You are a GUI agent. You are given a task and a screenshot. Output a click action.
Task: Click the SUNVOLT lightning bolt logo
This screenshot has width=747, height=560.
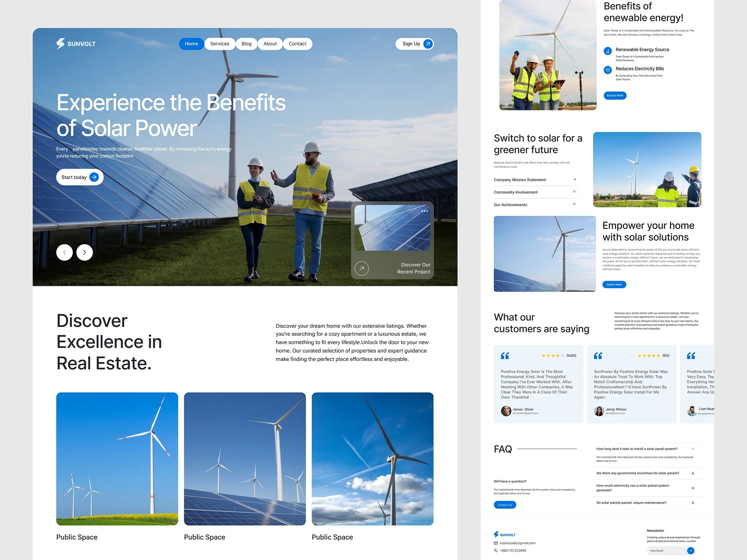[x=61, y=43]
